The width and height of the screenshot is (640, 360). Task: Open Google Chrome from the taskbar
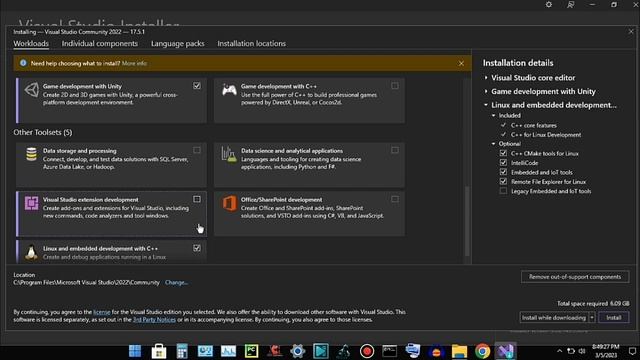tap(482, 351)
